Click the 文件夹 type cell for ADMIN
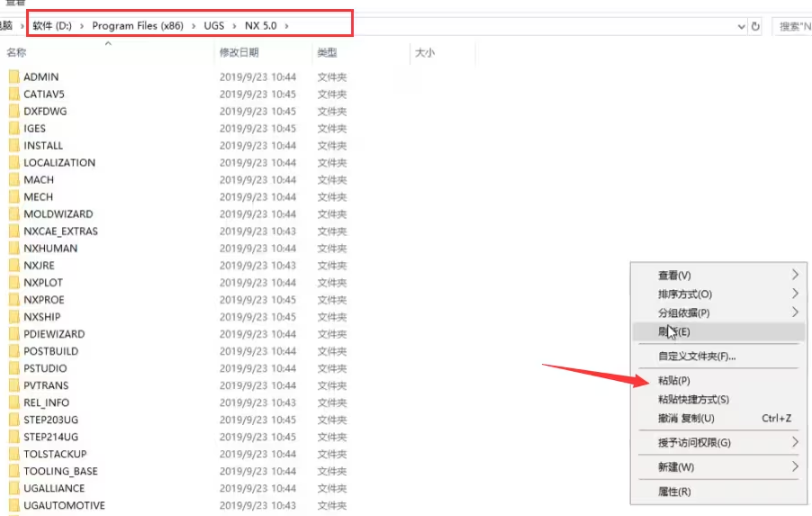Image resolution: width=812 pixels, height=516 pixels. point(332,77)
